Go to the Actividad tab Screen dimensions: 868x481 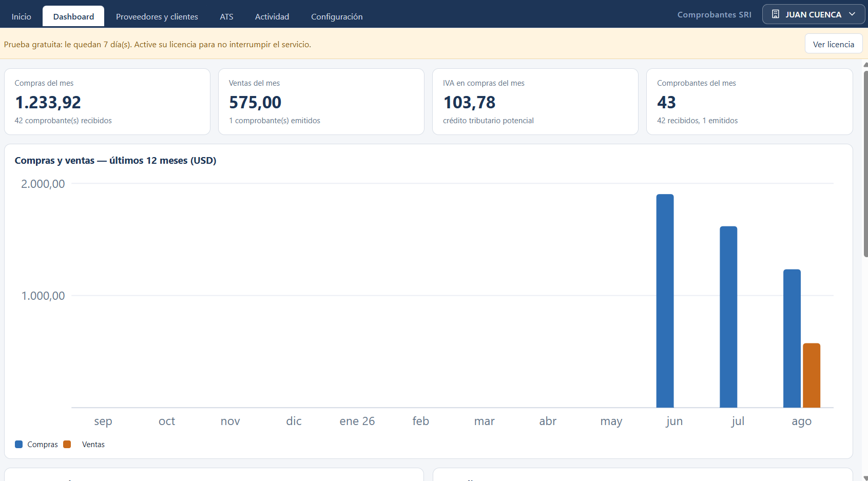click(x=272, y=16)
